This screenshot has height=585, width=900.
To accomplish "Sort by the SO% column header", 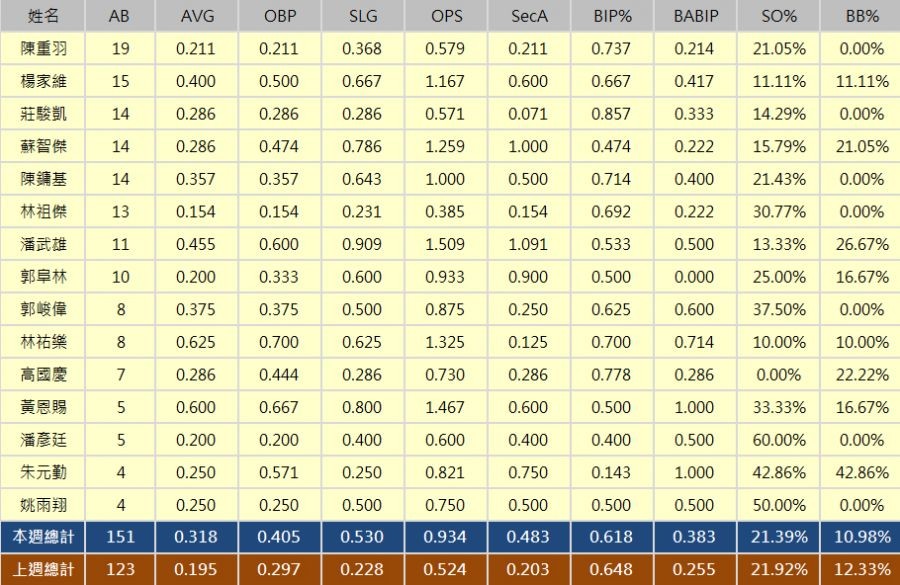I will [x=778, y=16].
